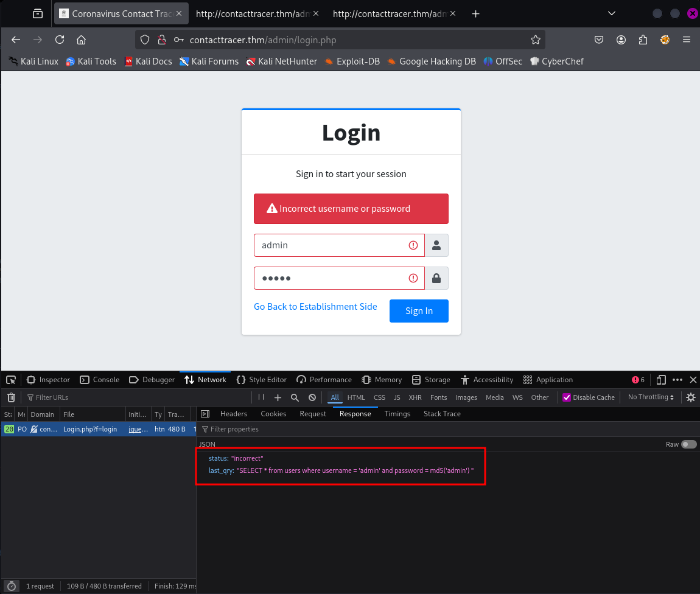
Task: Open the Response tab of the request
Action: coord(355,413)
